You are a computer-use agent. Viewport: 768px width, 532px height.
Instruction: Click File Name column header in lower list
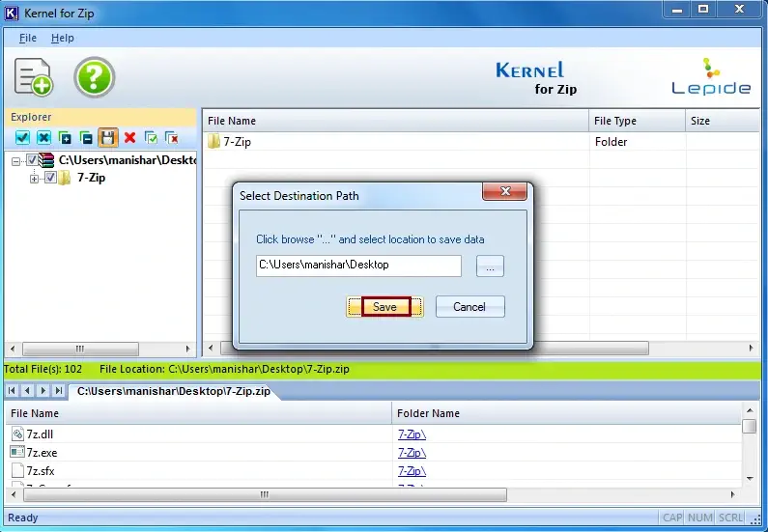(198, 413)
